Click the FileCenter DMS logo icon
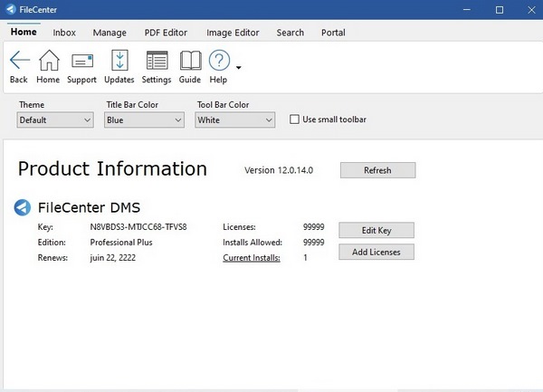Image resolution: width=543 pixels, height=392 pixels. pyautogui.click(x=22, y=208)
